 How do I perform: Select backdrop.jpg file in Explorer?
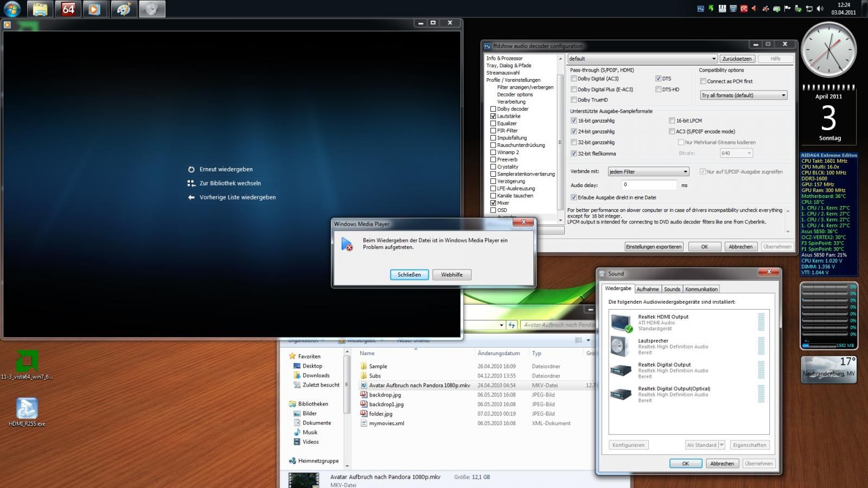coord(385,395)
